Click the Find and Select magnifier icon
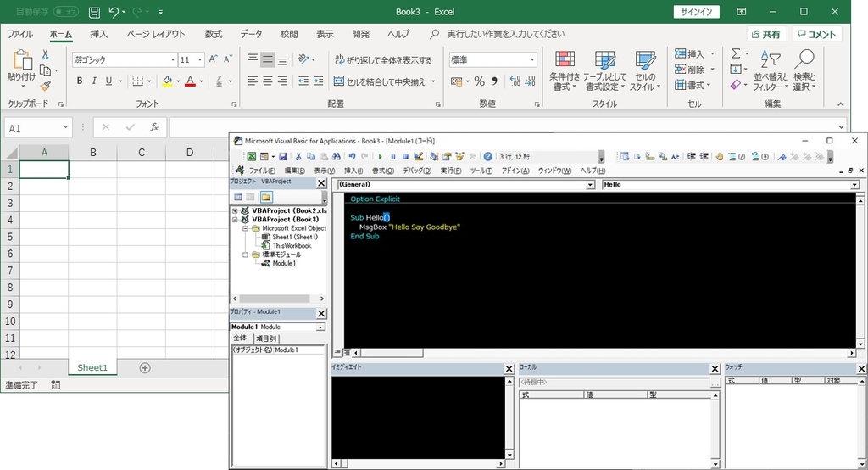The width and height of the screenshot is (868, 470). (804, 70)
